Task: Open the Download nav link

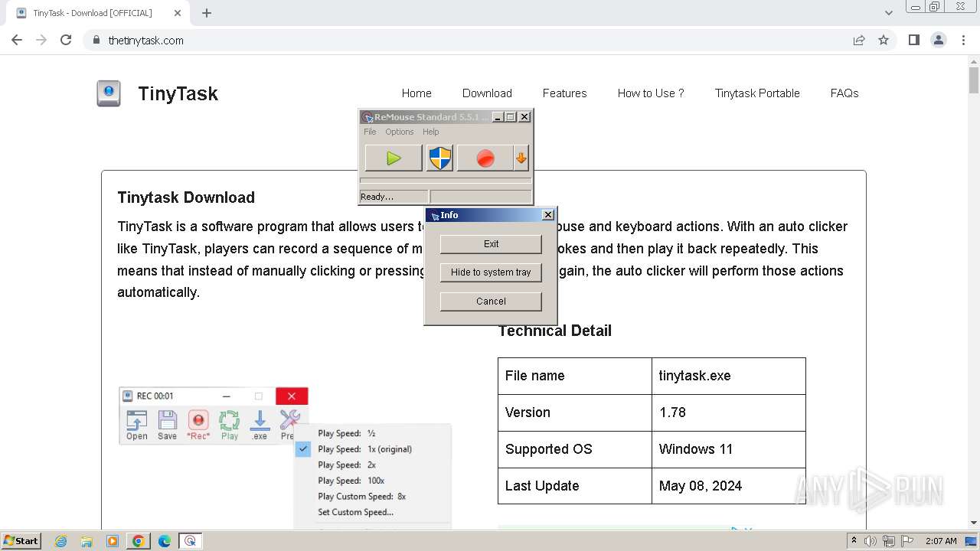Action: pyautogui.click(x=487, y=93)
